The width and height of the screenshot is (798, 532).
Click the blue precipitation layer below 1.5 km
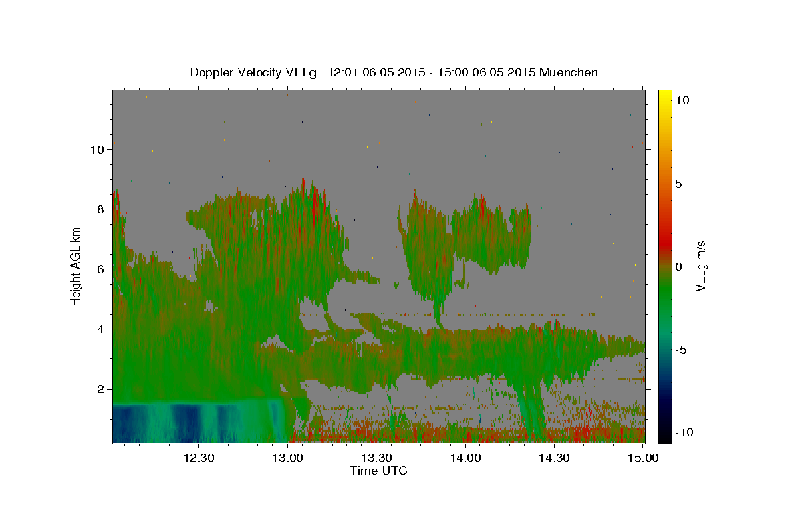[x=199, y=422]
